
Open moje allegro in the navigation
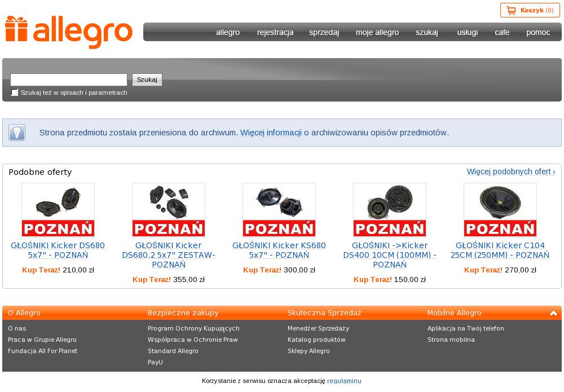coord(377,32)
